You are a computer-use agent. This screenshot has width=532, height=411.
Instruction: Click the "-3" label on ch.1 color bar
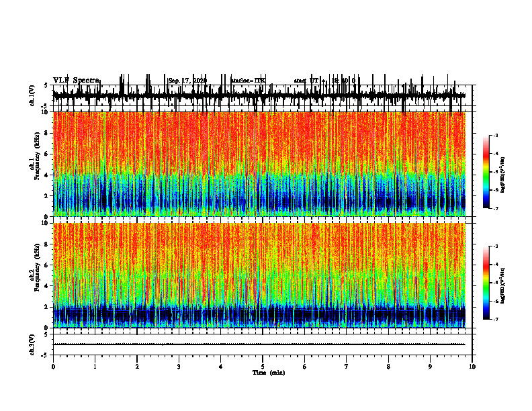[495, 135]
